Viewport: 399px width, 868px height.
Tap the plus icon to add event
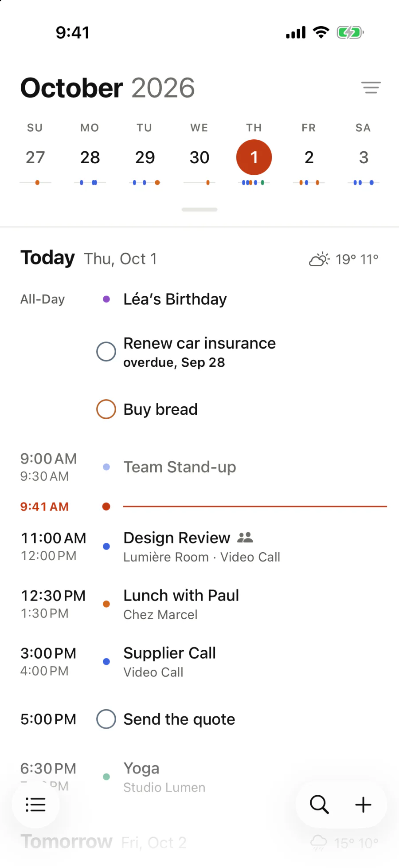pos(363,804)
